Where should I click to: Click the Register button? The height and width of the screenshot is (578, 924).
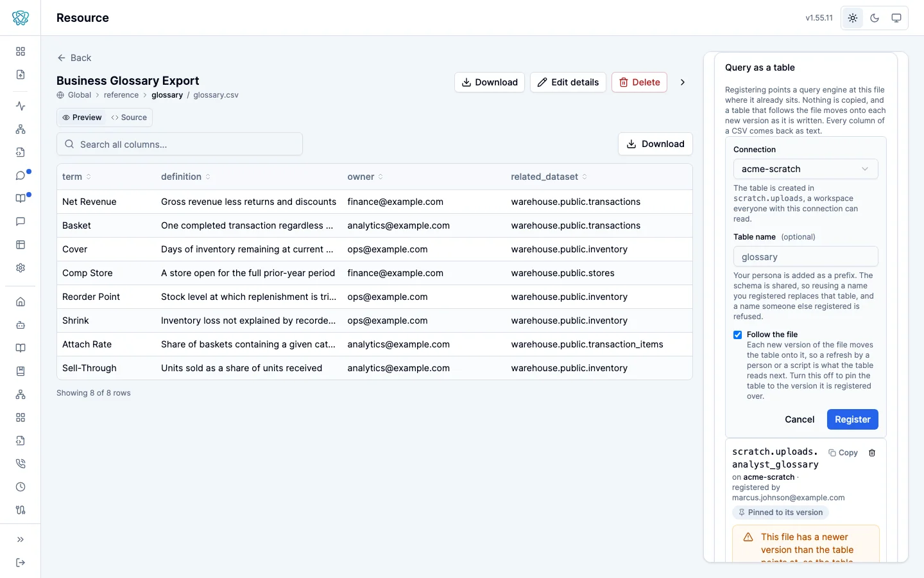point(853,419)
